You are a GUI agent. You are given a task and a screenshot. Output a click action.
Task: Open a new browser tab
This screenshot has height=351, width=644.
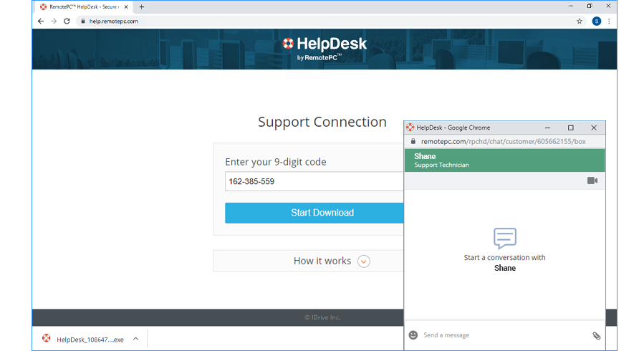[142, 6]
